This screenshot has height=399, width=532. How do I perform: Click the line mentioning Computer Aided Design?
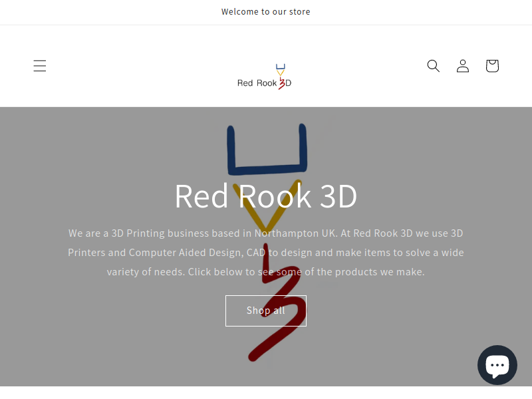(x=265, y=253)
